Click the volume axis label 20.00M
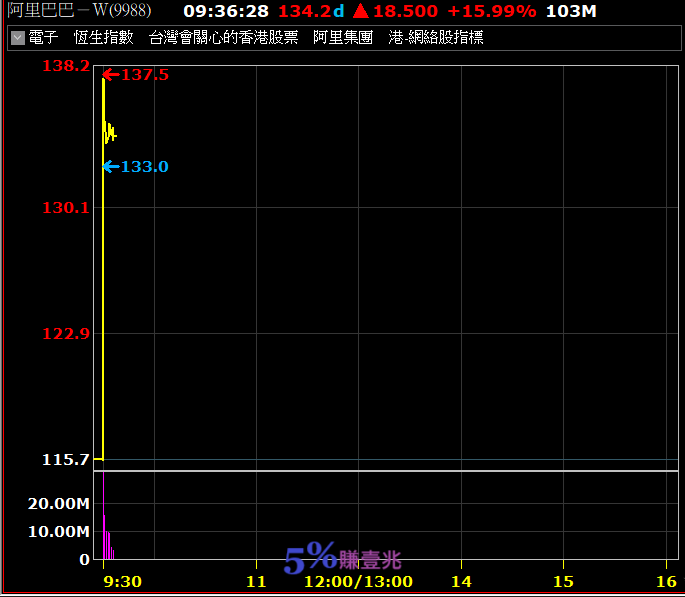Viewport: 685px width, 597px height. point(59,504)
